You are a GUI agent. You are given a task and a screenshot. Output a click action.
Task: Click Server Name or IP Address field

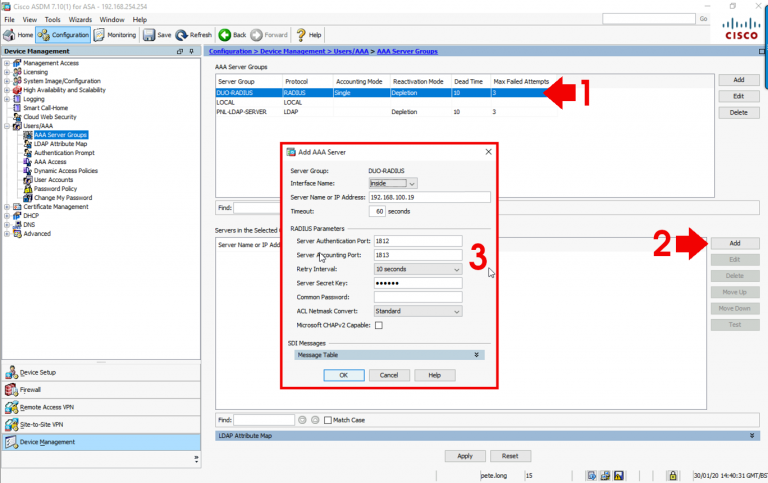point(429,197)
